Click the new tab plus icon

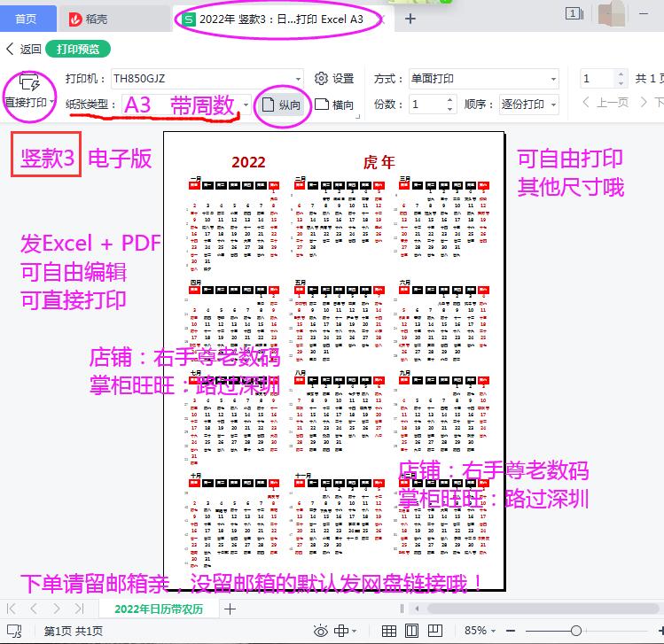(410, 19)
